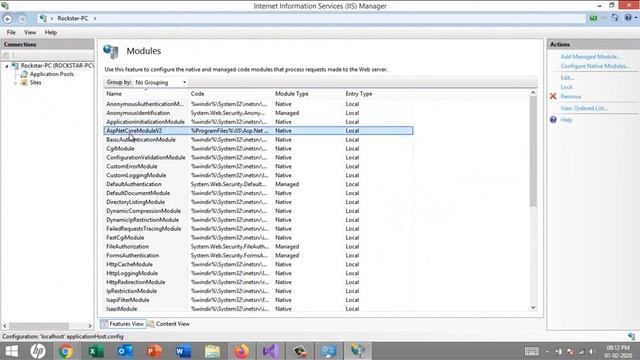The image size is (640, 360).
Task: Select the FastCgiModule row
Action: coord(258,238)
